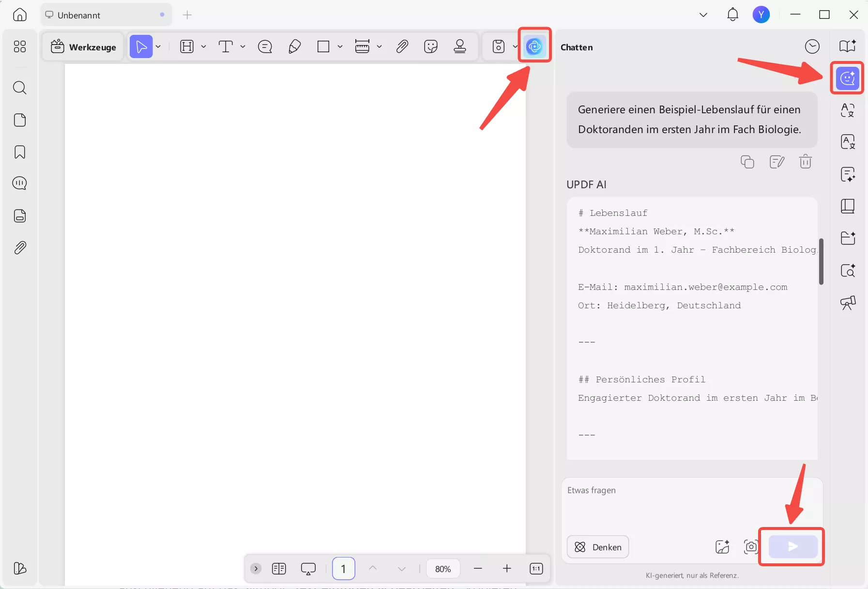
Task: Send the chat message
Action: point(793,546)
